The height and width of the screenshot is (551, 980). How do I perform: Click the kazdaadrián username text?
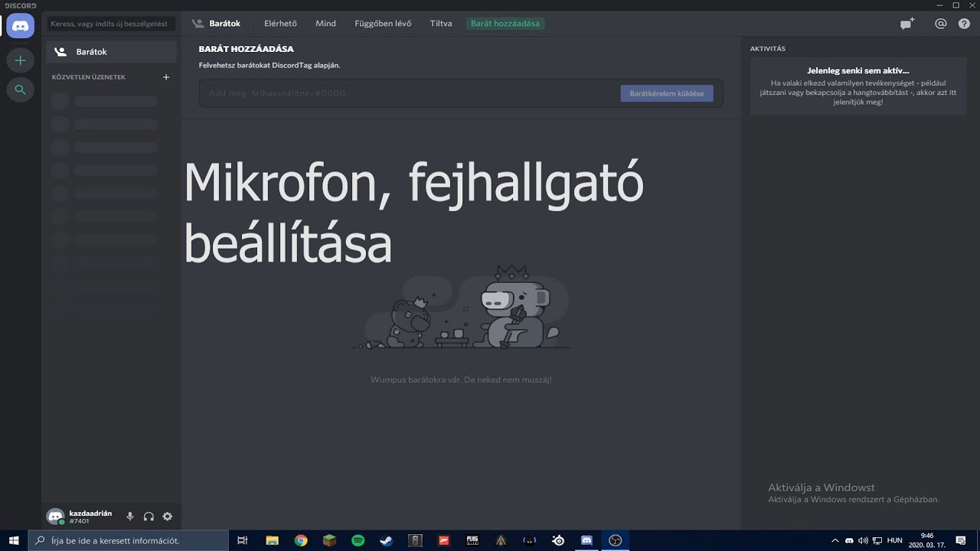(x=90, y=513)
